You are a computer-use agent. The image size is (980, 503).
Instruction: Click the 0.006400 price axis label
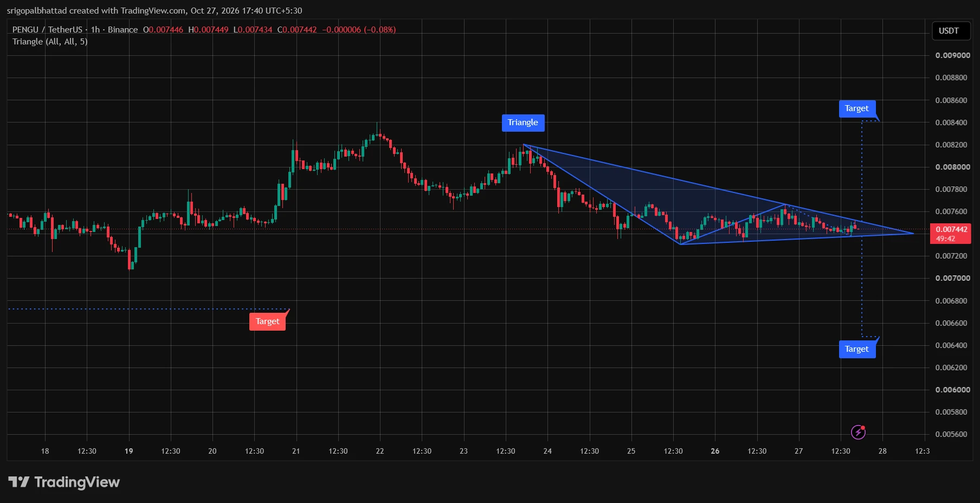click(x=952, y=345)
